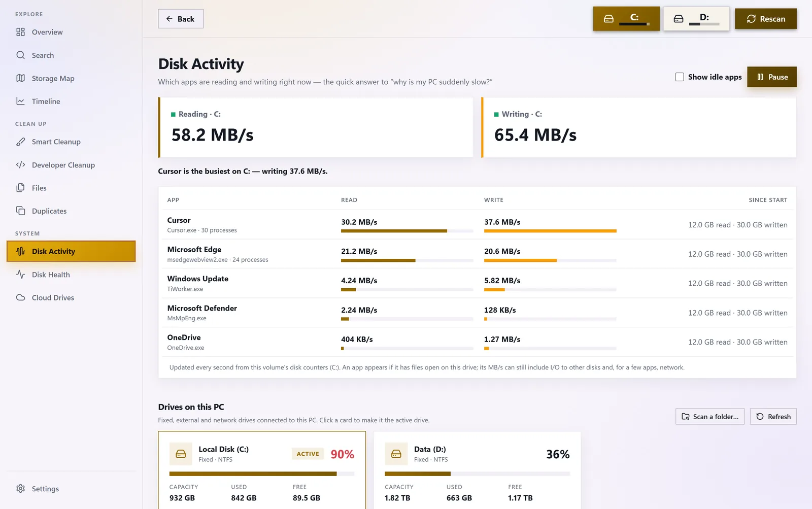The width and height of the screenshot is (812, 509).
Task: Click the 36% usage on Data drive
Action: 558,454
